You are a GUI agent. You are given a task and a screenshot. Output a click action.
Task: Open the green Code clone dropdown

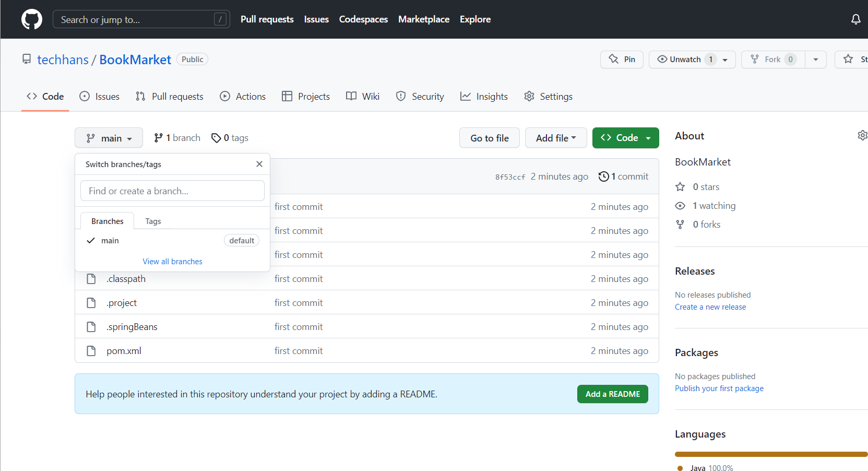pyautogui.click(x=626, y=138)
